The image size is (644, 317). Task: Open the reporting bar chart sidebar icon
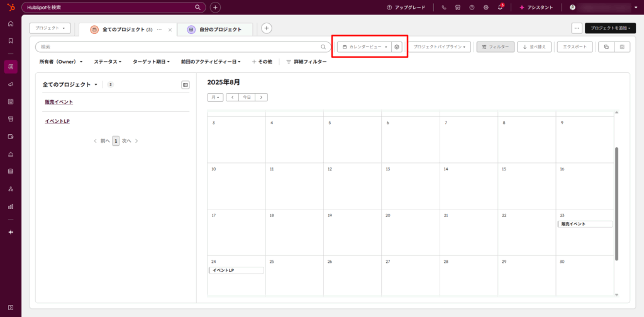[11, 206]
